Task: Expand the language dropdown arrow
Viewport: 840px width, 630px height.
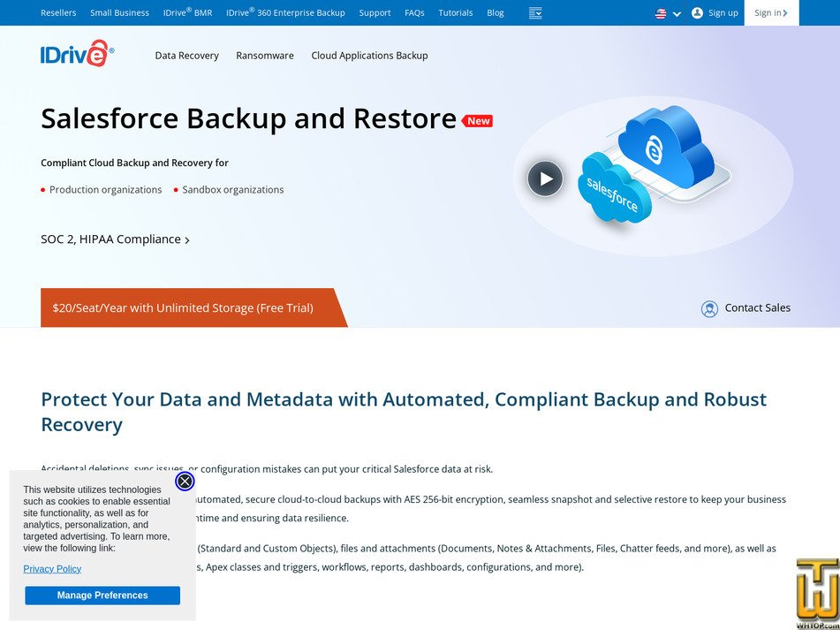Action: (x=677, y=14)
